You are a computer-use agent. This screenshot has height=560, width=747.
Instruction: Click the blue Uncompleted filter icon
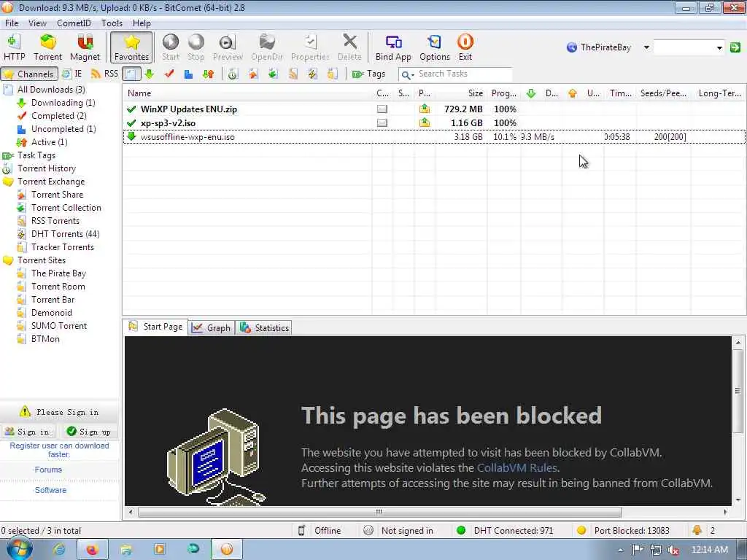pyautogui.click(x=188, y=74)
